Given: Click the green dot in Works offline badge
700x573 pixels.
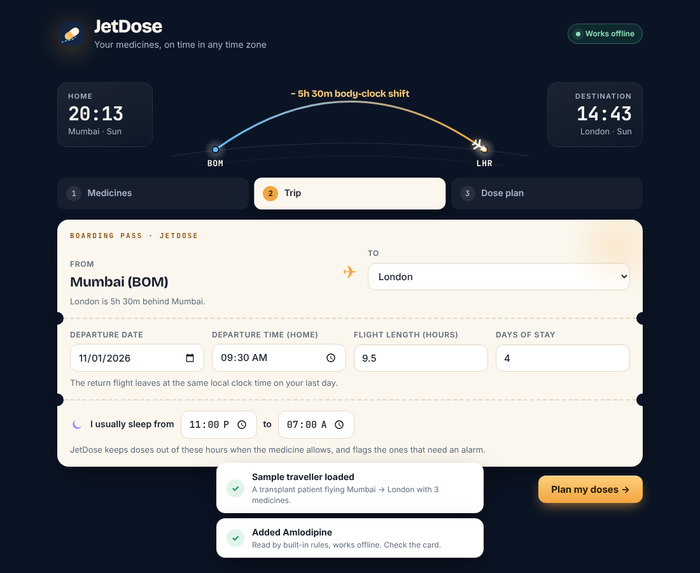Looking at the screenshot, I should (x=578, y=34).
